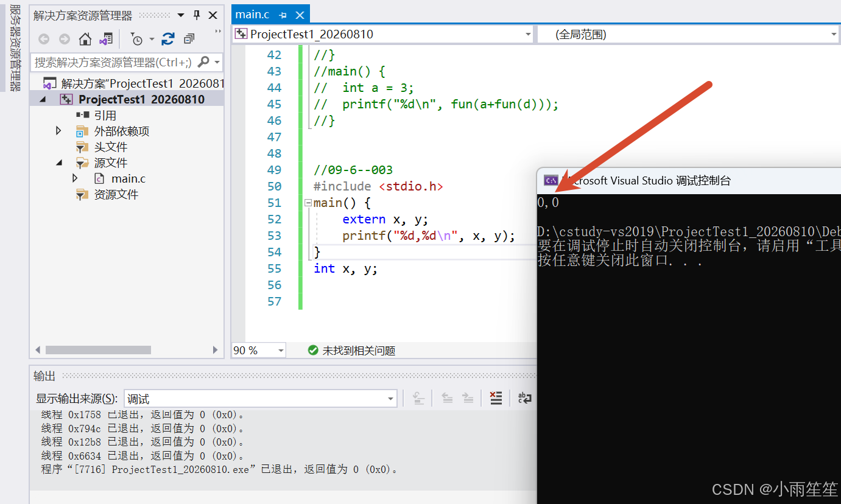Select the 引用 references node

(x=105, y=115)
